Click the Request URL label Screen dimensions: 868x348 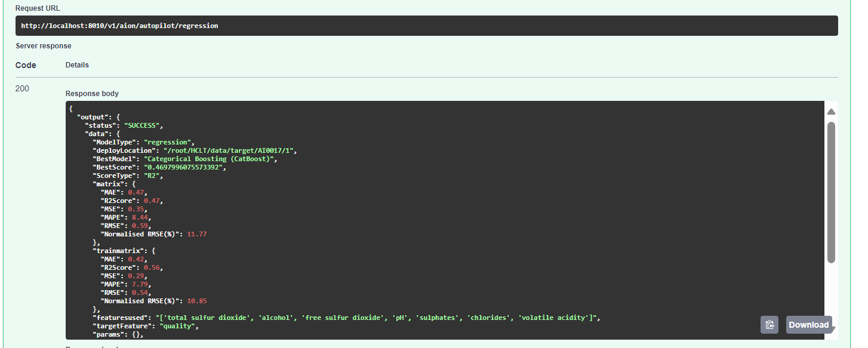[x=37, y=8]
